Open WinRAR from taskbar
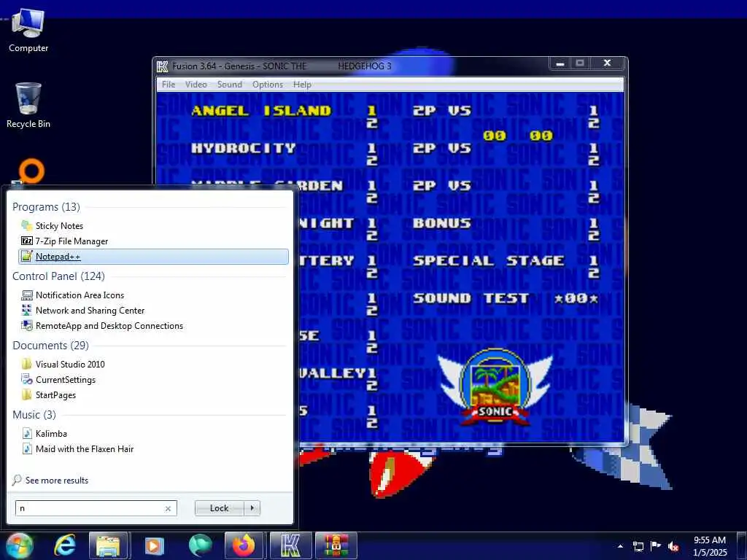Viewport: 747px width, 560px height. [x=336, y=545]
